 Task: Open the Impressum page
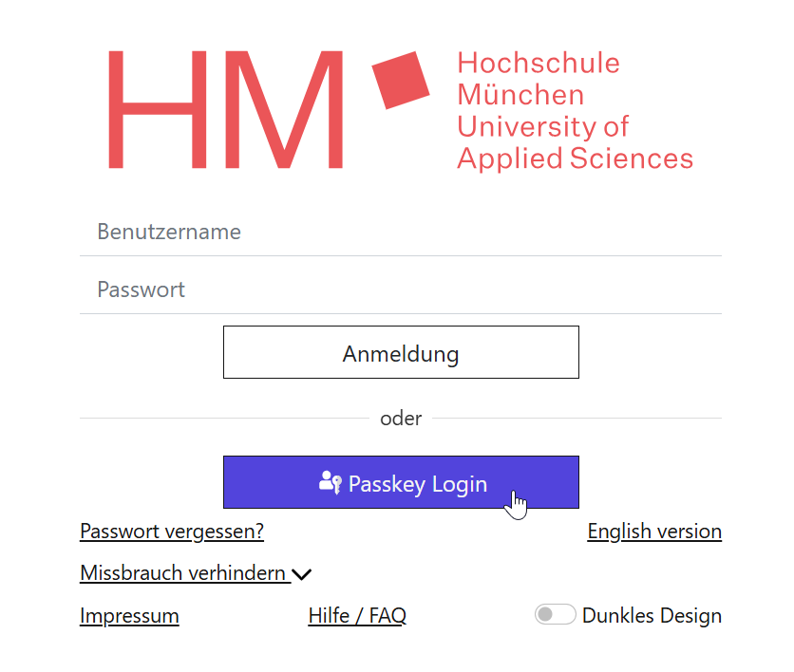129,616
